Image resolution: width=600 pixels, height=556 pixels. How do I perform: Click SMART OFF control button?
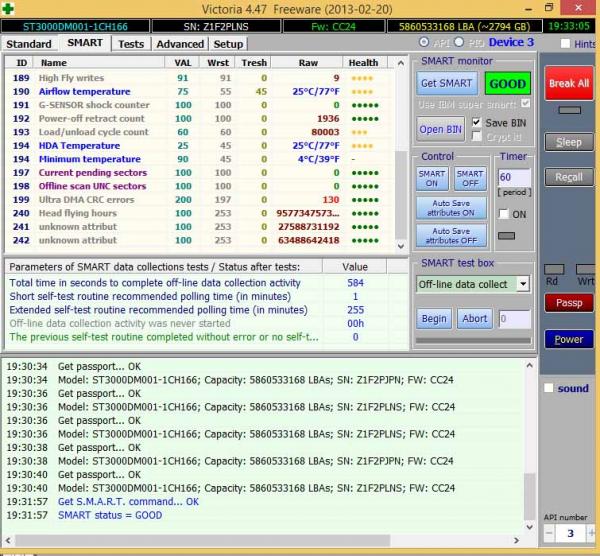pyautogui.click(x=468, y=179)
